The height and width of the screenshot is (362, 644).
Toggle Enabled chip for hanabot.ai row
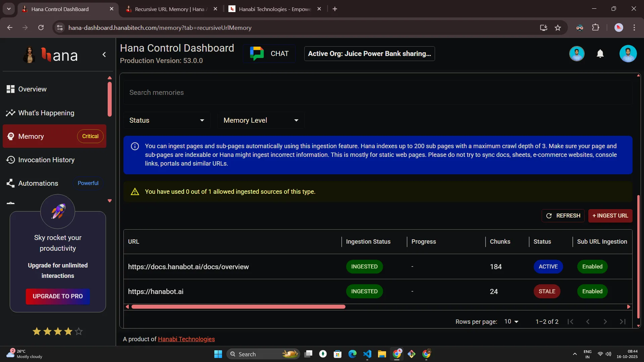coord(592,292)
